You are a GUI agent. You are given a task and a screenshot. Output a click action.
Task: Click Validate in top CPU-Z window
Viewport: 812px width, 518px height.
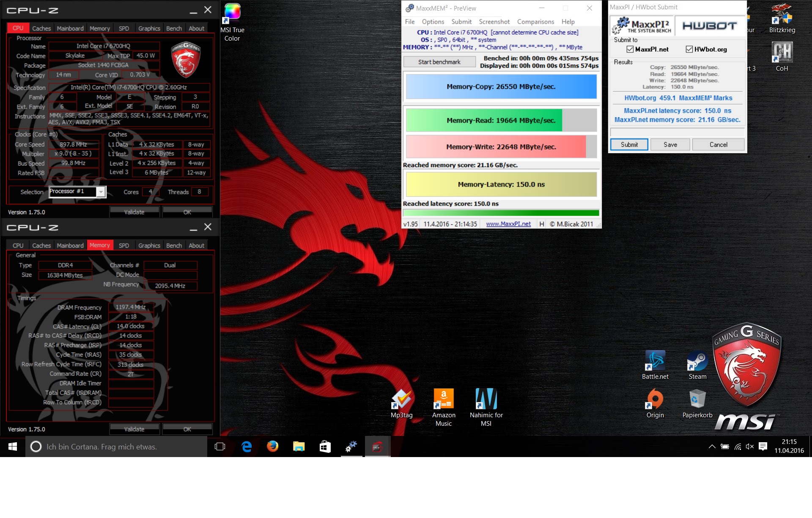tap(134, 212)
